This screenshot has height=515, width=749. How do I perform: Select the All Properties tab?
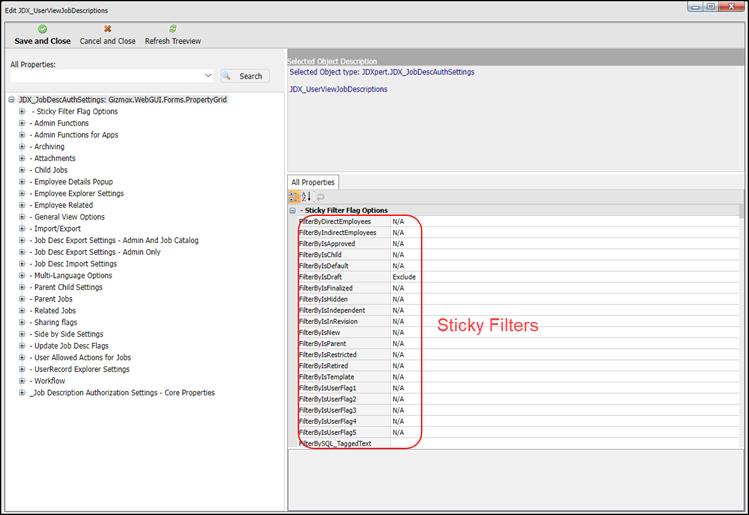(x=313, y=182)
